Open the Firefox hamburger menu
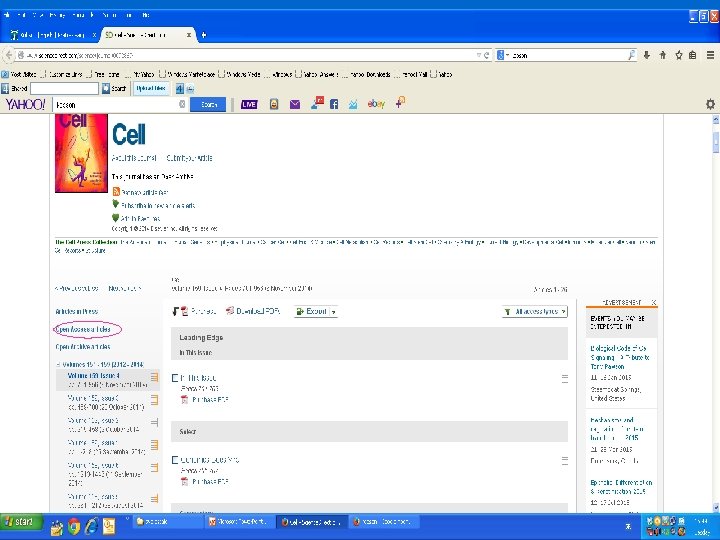 [710, 55]
